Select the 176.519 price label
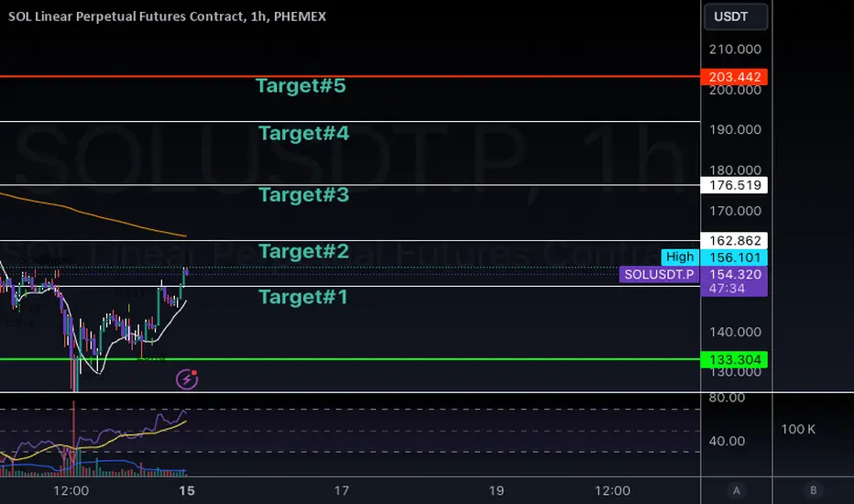 coord(734,185)
